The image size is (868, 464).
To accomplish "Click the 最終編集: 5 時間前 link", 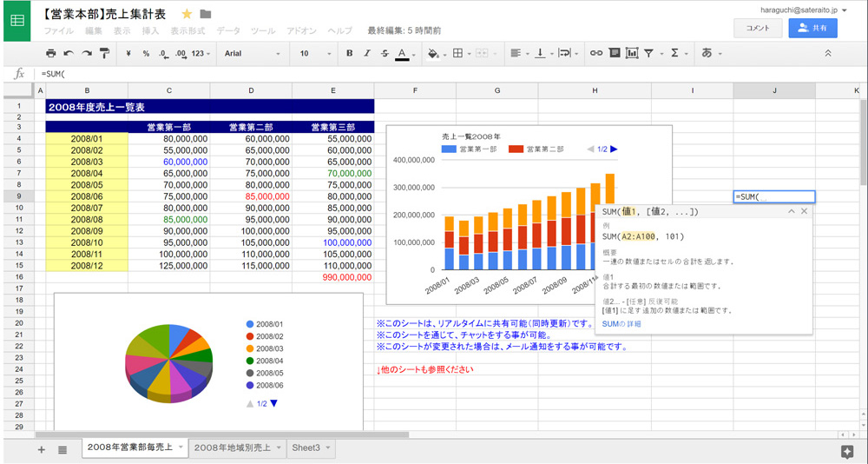I will 404,31.
